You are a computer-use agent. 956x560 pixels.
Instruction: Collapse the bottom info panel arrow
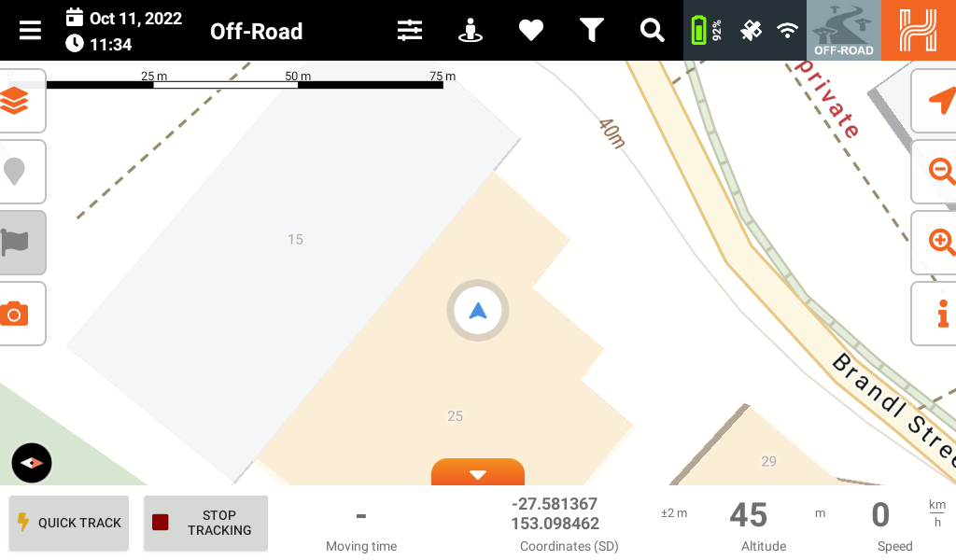[478, 472]
